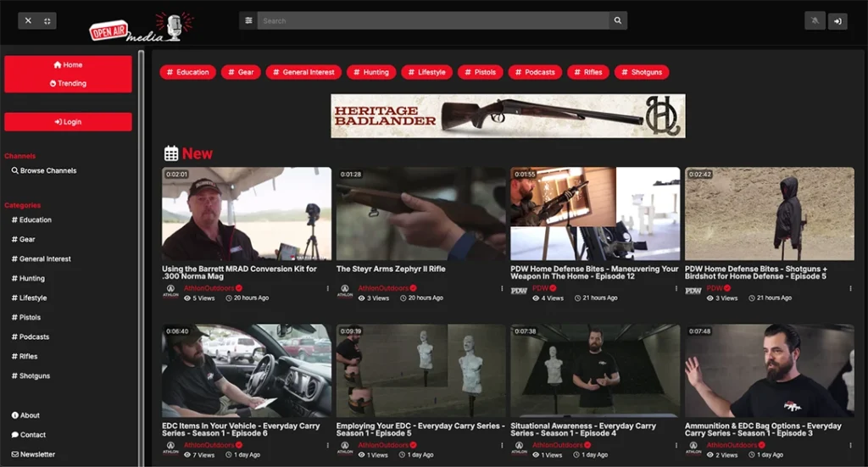Open the AthlonOutdoors avatar under Barrett MRAD video
Screen dimensions: 868x467
(x=170, y=292)
